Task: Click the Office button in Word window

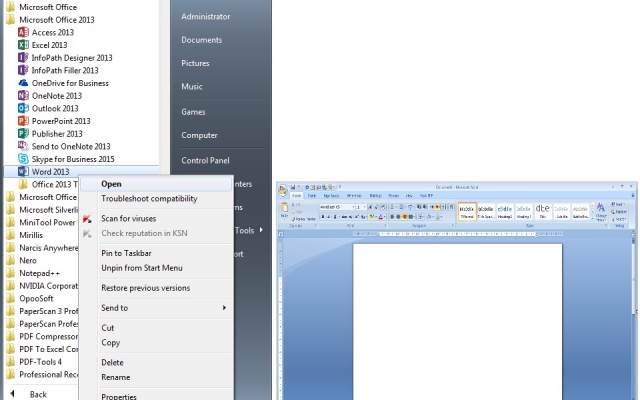Action: click(283, 191)
